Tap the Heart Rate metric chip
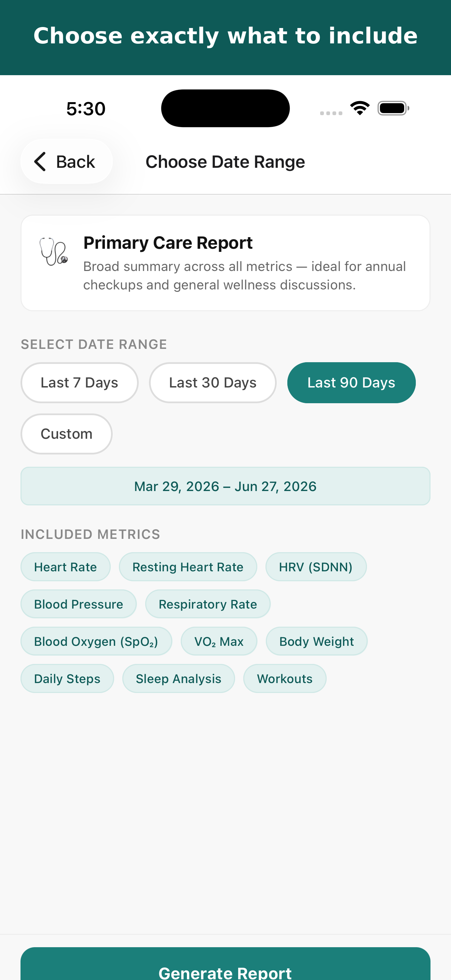Image resolution: width=451 pixels, height=980 pixels. click(65, 567)
